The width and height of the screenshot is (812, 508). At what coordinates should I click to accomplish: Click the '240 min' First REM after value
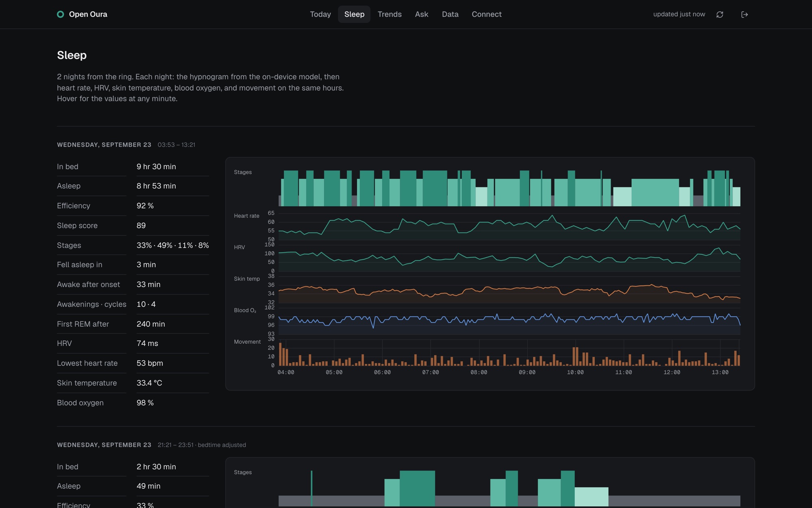point(151,324)
